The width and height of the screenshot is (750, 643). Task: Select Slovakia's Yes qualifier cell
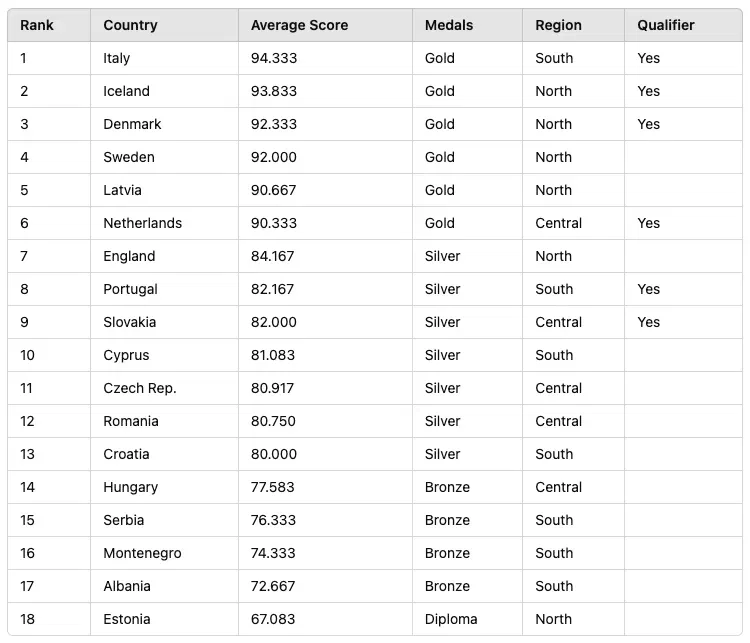point(649,322)
